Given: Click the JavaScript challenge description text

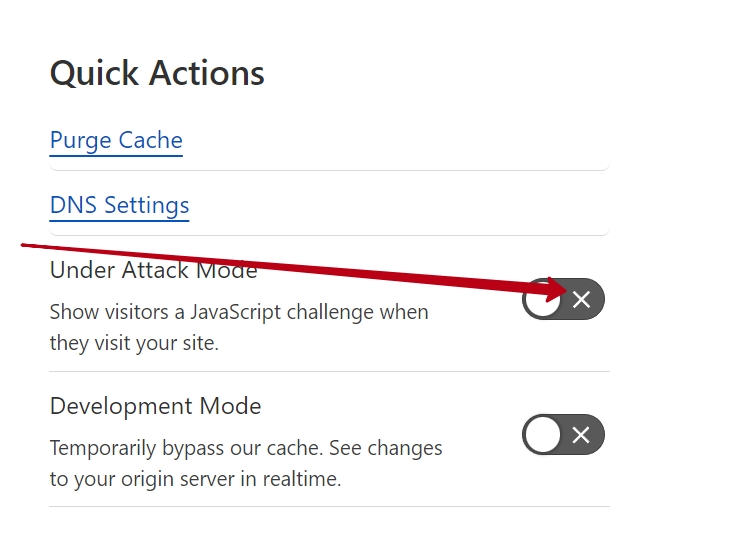Looking at the screenshot, I should [x=239, y=327].
